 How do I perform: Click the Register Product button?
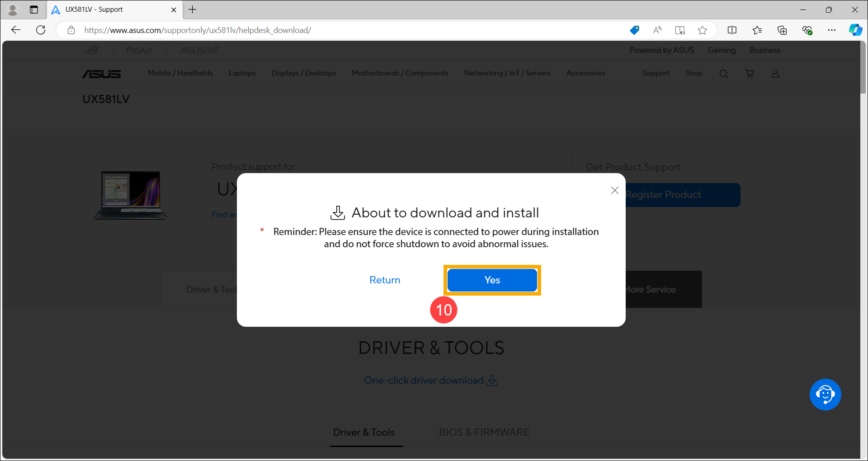[683, 195]
